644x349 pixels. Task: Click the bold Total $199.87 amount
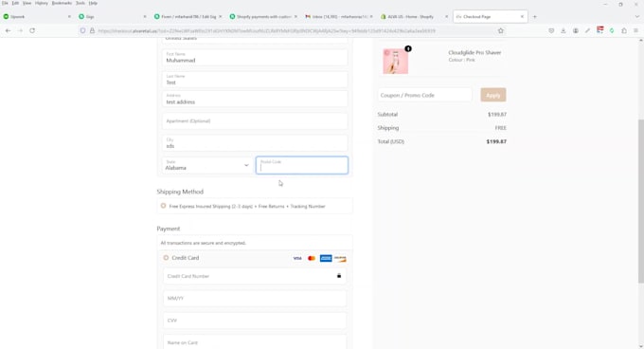pyautogui.click(x=496, y=141)
